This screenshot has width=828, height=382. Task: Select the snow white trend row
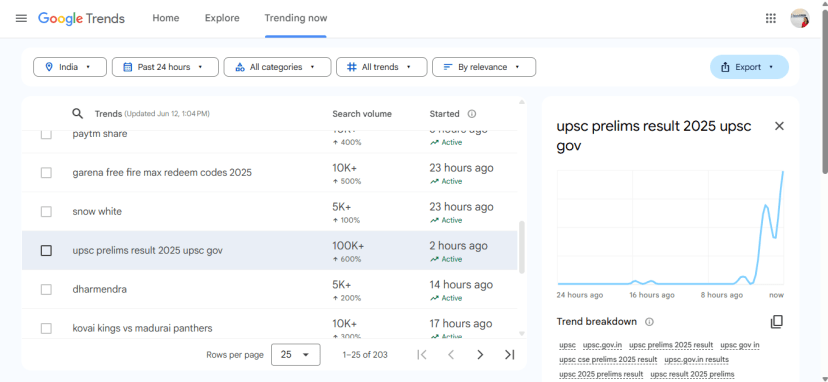tap(269, 211)
